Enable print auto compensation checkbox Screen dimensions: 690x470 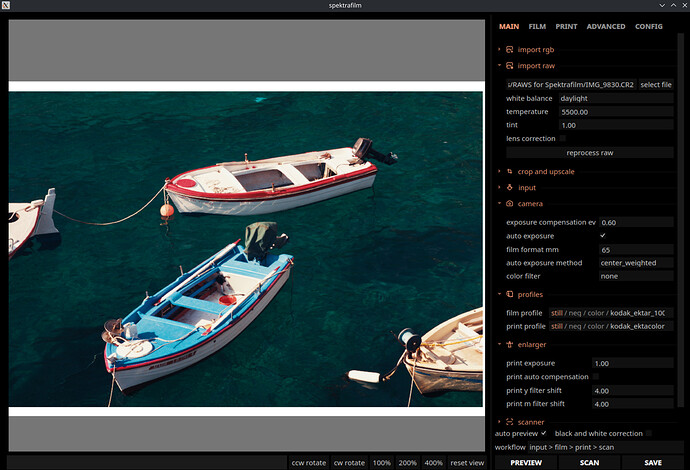click(596, 376)
